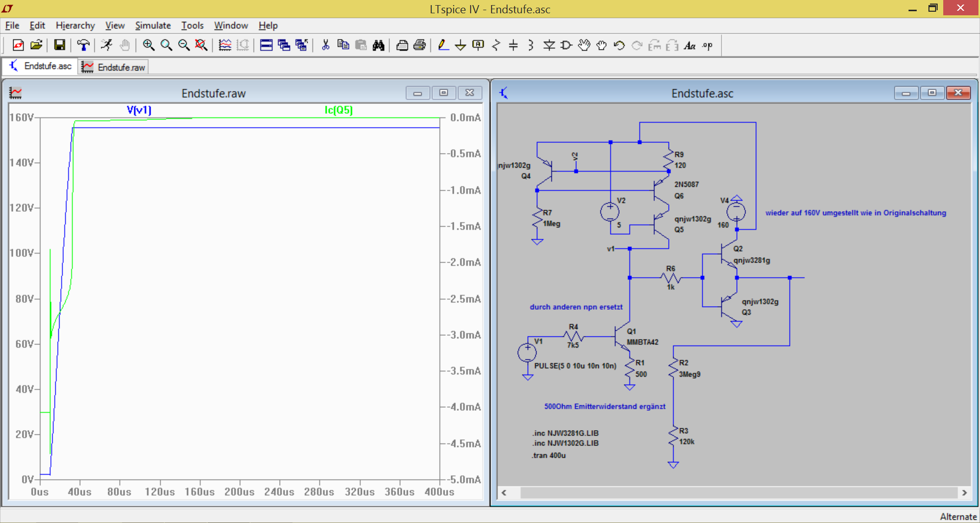The width and height of the screenshot is (980, 523).
Task: Click the PULSE(5 0 10u 10n 10n) source value
Action: coord(575,366)
